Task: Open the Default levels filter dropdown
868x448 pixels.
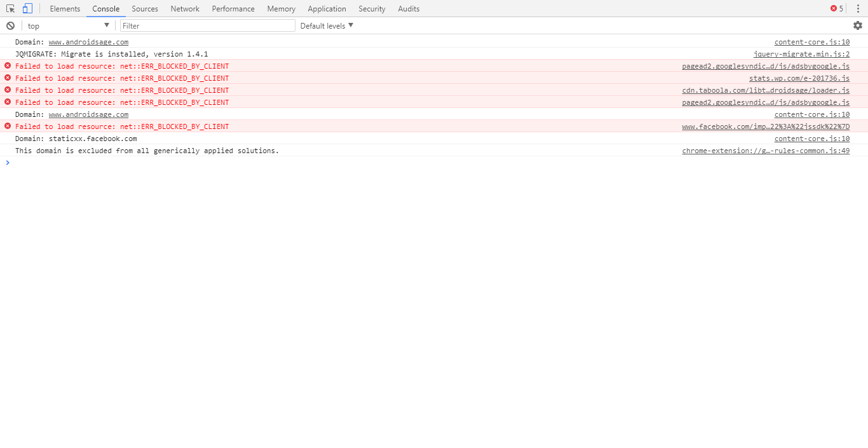Action: point(325,25)
